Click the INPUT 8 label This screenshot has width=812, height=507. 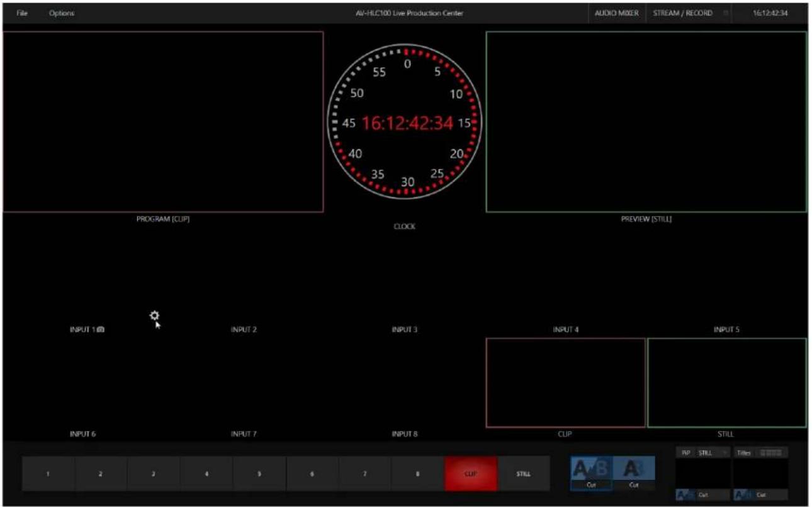pyautogui.click(x=405, y=434)
